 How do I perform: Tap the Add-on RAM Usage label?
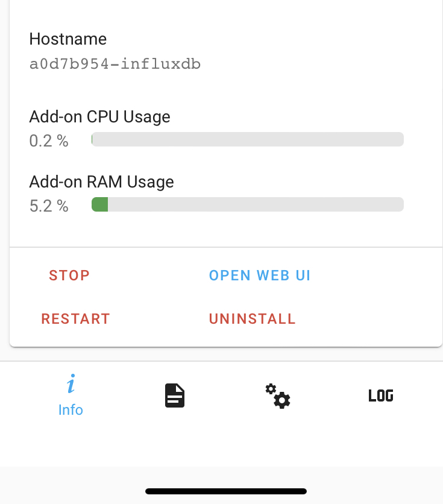(x=102, y=181)
